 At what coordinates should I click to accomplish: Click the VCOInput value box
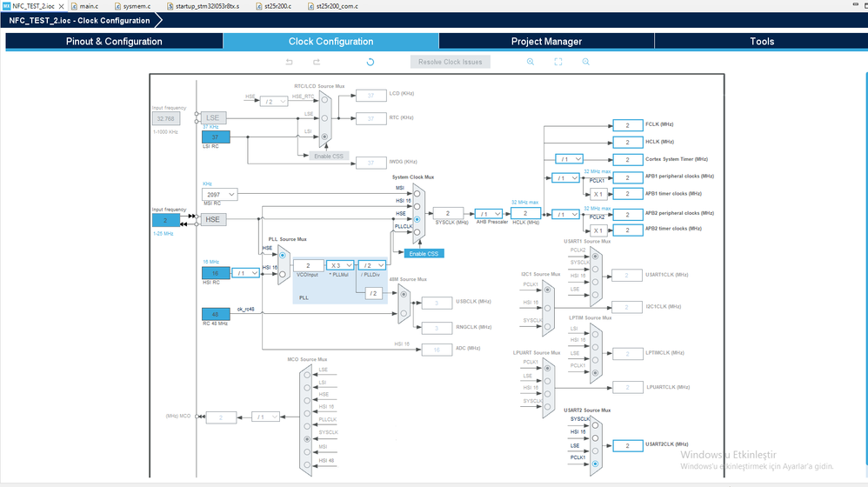(308, 265)
